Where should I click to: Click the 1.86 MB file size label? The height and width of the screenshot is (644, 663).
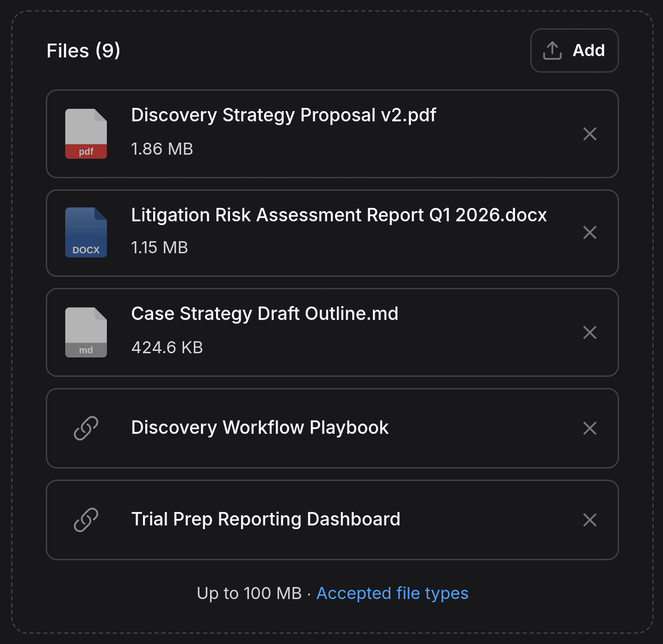point(162,149)
